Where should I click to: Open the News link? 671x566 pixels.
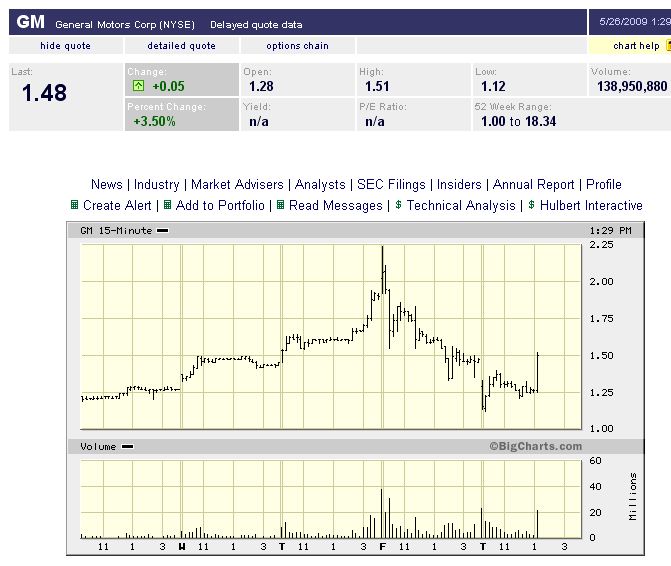107,184
